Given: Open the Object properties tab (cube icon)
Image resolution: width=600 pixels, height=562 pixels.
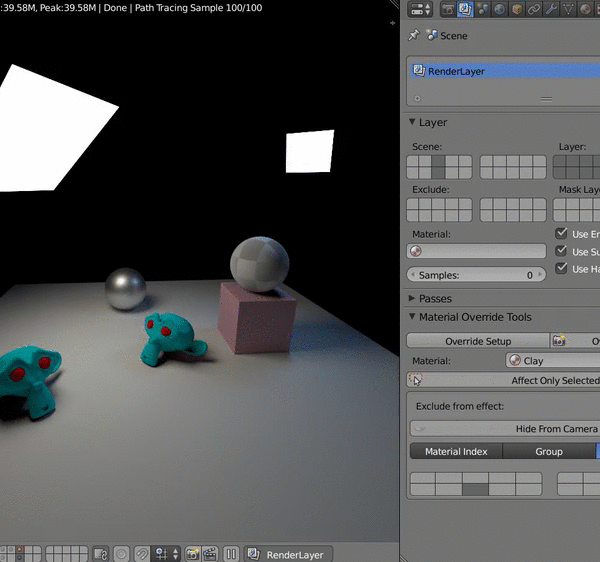Looking at the screenshot, I should pyautogui.click(x=517, y=9).
